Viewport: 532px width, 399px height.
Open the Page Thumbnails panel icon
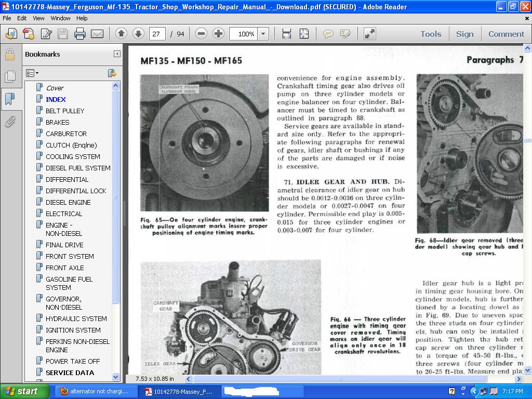pyautogui.click(x=10, y=76)
